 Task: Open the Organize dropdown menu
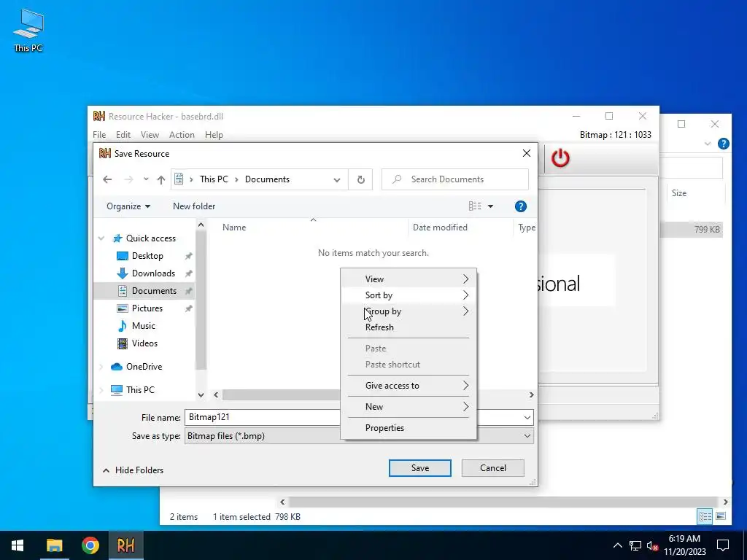[x=128, y=206]
